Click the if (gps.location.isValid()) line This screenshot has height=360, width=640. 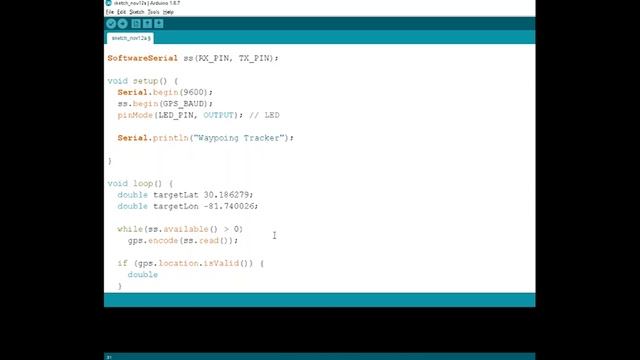click(191, 264)
